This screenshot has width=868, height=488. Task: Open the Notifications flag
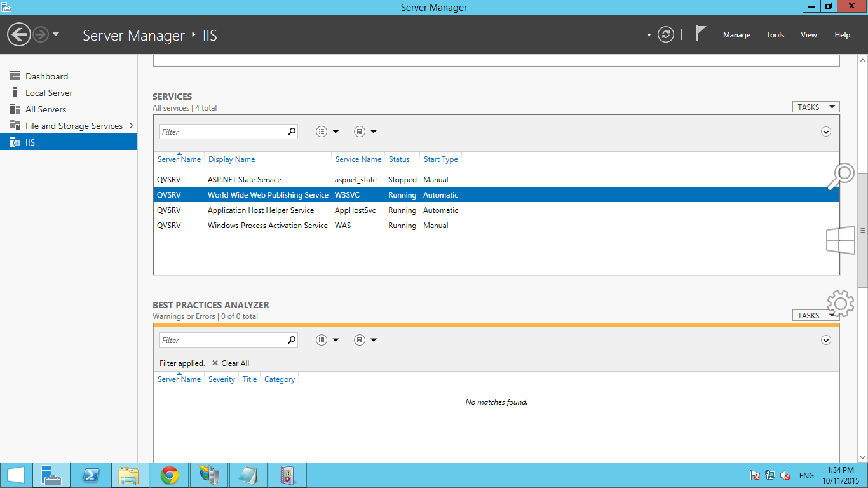click(700, 34)
